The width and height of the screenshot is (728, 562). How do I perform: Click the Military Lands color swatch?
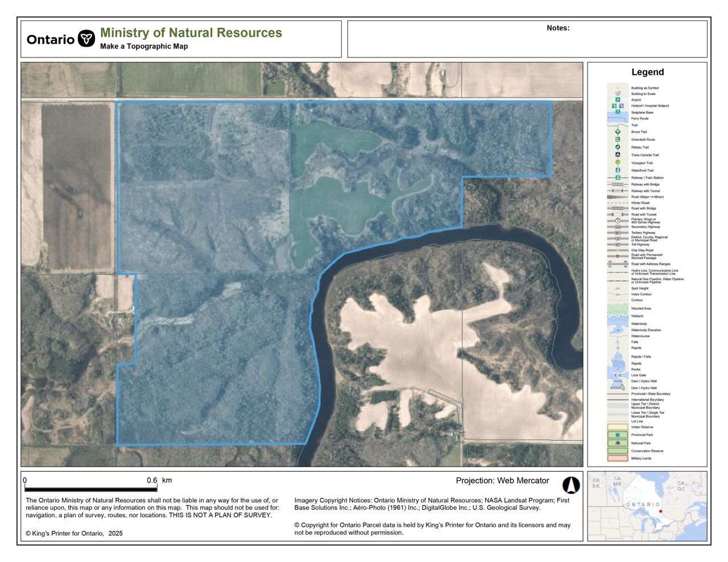[x=618, y=458]
